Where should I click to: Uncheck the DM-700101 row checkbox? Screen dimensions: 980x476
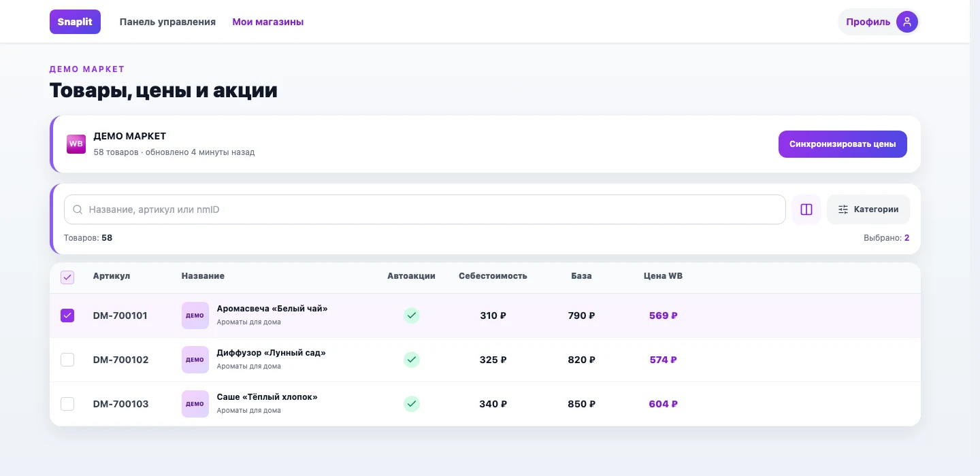(x=67, y=316)
